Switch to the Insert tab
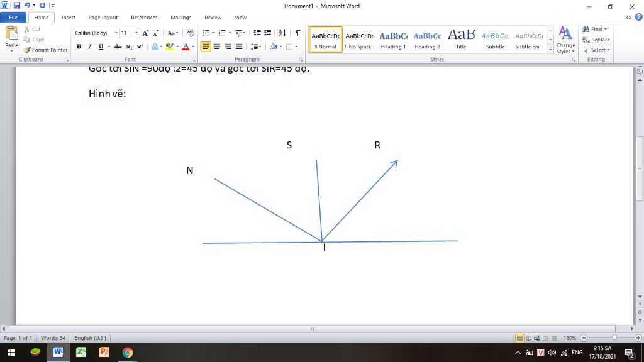Image resolution: width=644 pixels, height=362 pixels. (x=69, y=17)
